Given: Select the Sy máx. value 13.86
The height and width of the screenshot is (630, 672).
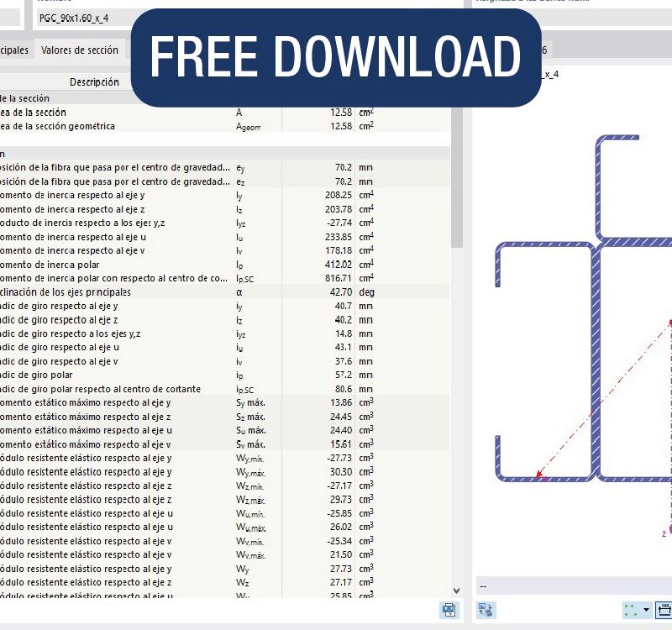Looking at the screenshot, I should [341, 403].
